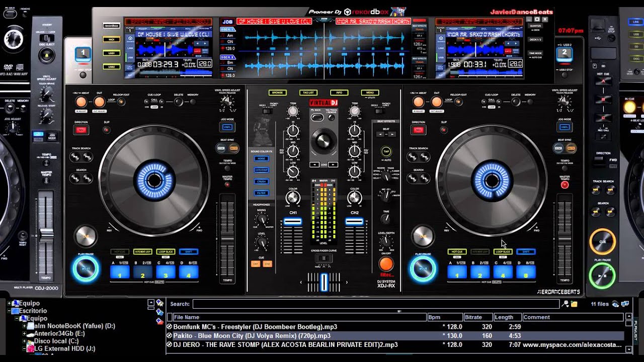Open the TAG LIST tab
Viewport: 644px width, 362px height.
pyautogui.click(x=308, y=93)
